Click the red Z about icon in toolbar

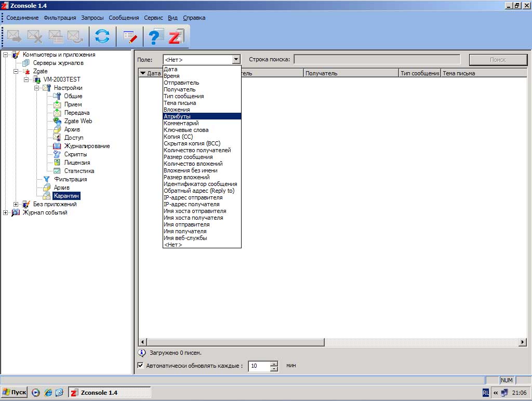click(177, 37)
